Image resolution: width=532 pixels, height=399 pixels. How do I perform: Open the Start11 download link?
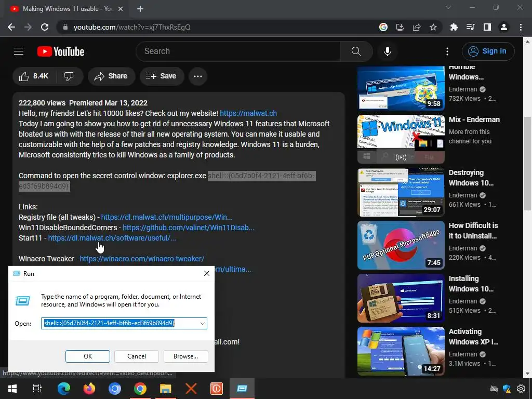click(112, 238)
